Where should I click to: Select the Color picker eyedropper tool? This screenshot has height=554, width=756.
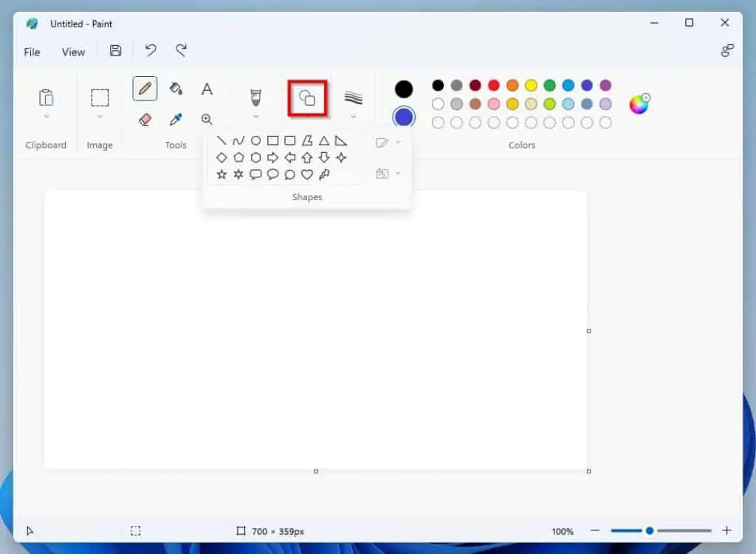(x=176, y=119)
